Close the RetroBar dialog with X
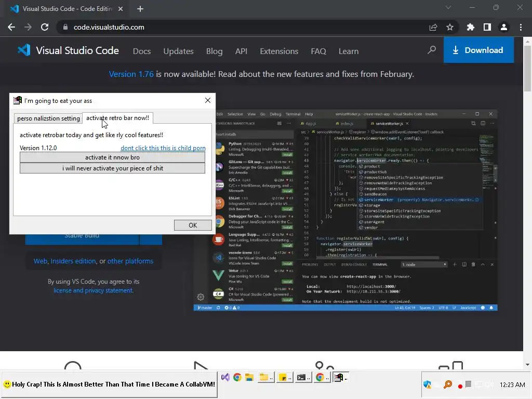The image size is (532, 399). 208,100
